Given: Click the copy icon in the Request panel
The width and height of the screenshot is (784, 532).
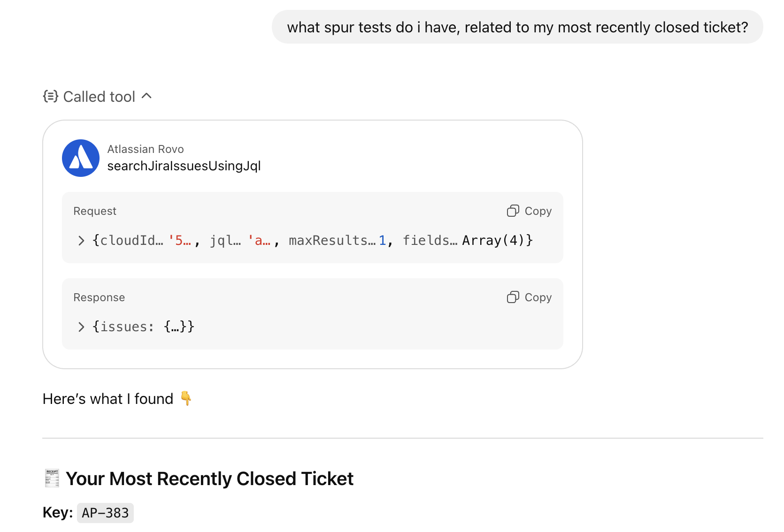Looking at the screenshot, I should click(513, 211).
